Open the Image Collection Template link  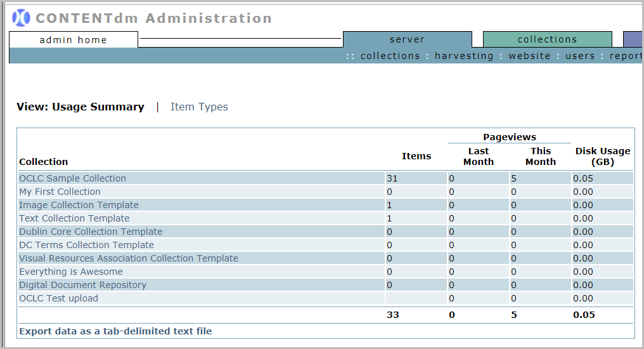(79, 205)
